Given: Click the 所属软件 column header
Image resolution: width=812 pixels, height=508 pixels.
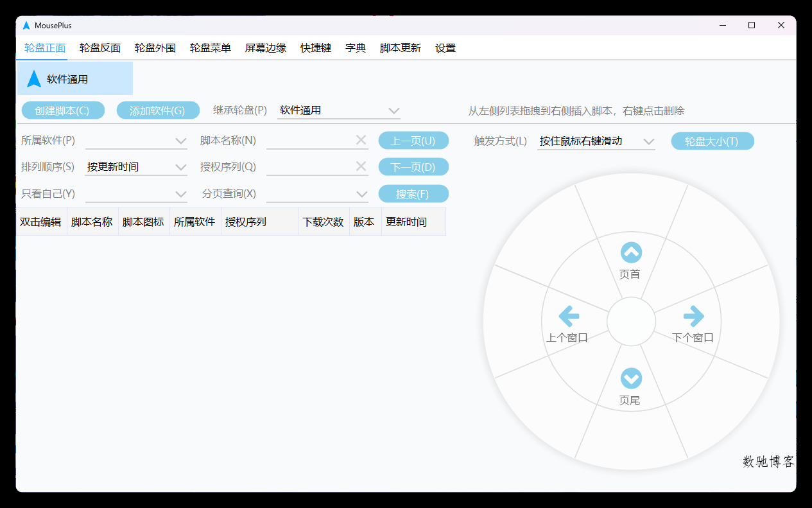Looking at the screenshot, I should tap(195, 222).
